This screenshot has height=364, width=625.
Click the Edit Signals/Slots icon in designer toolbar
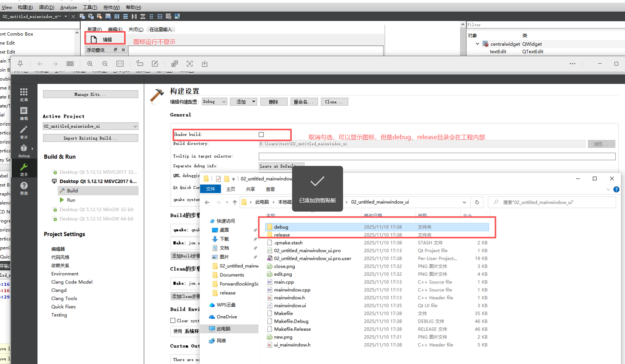(91, 16)
